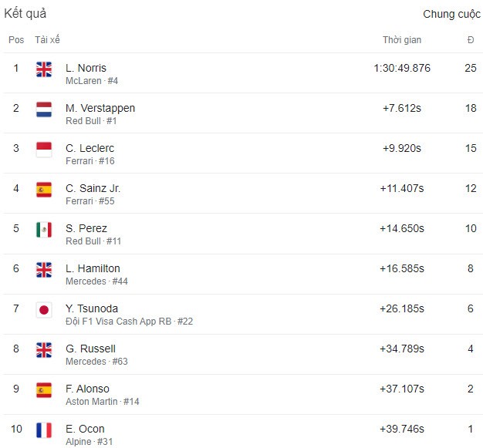
Task: Select the L. Hamilton result row name
Action: click(93, 268)
